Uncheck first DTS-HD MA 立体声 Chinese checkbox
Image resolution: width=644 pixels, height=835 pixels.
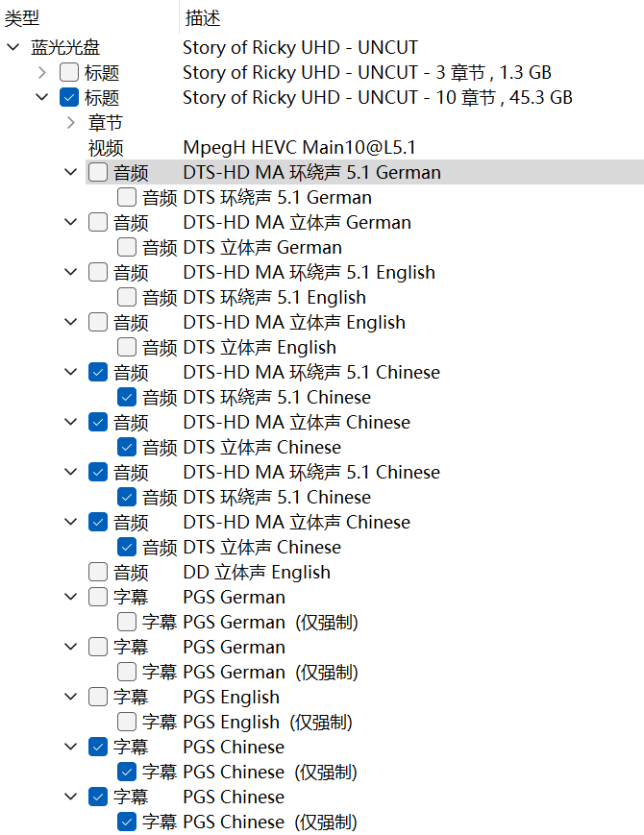pyautogui.click(x=98, y=422)
